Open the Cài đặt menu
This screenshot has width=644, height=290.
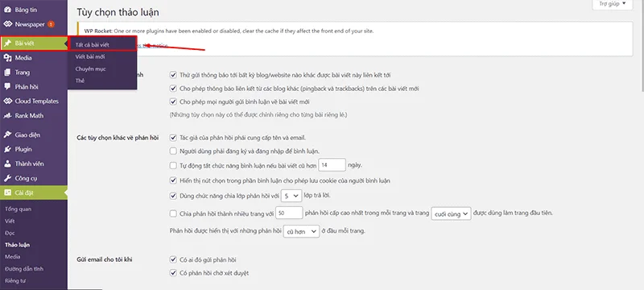point(34,193)
